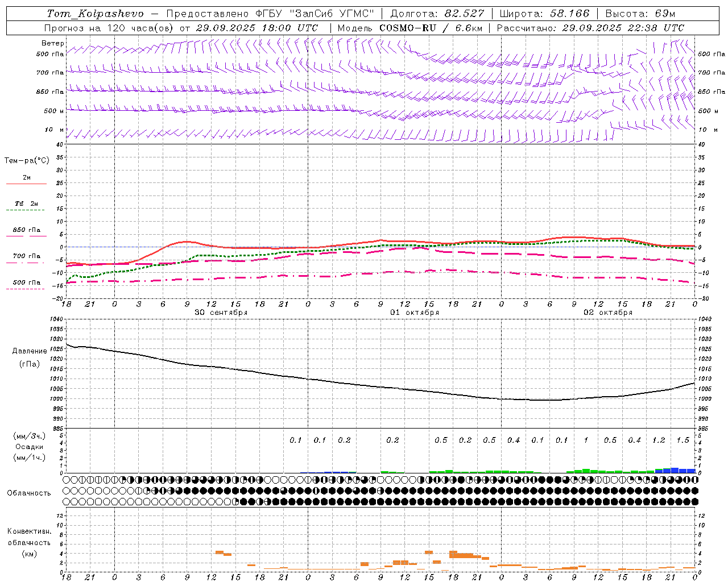Select the 500 гПа temperature legend label
Viewport: 728px width, 582px height.
coord(26,282)
